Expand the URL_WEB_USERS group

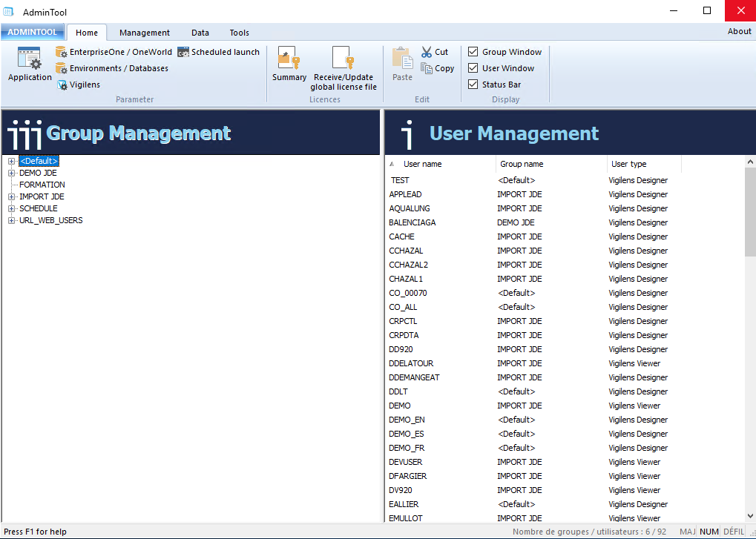point(12,220)
